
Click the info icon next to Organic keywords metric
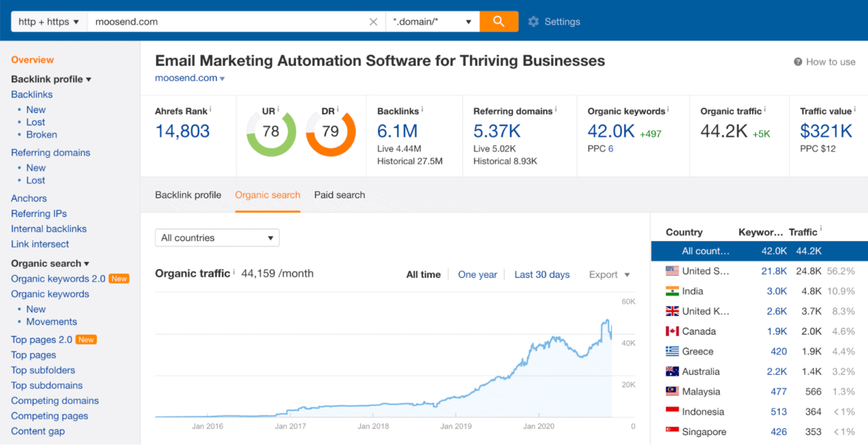668,109
